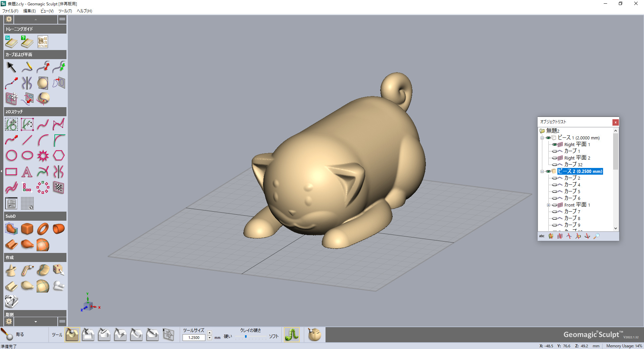The height and width of the screenshot is (349, 644).
Task: Open the ファイル(F) menu
Action: [10, 11]
